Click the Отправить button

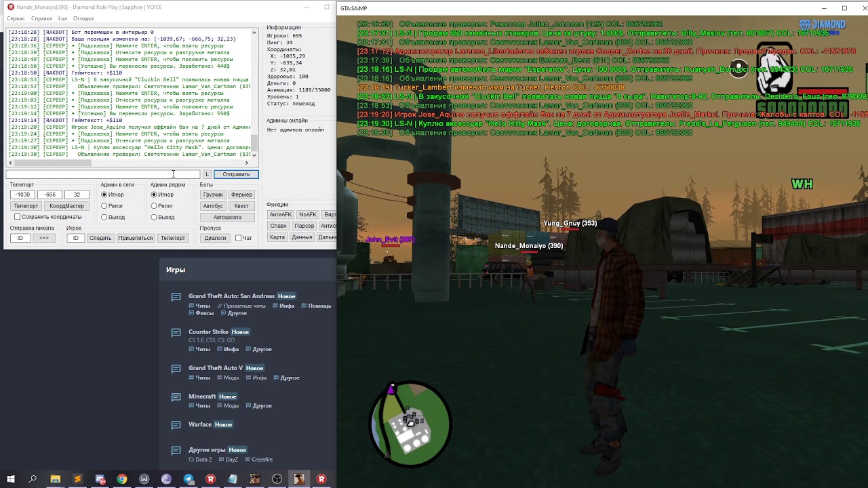pyautogui.click(x=236, y=174)
